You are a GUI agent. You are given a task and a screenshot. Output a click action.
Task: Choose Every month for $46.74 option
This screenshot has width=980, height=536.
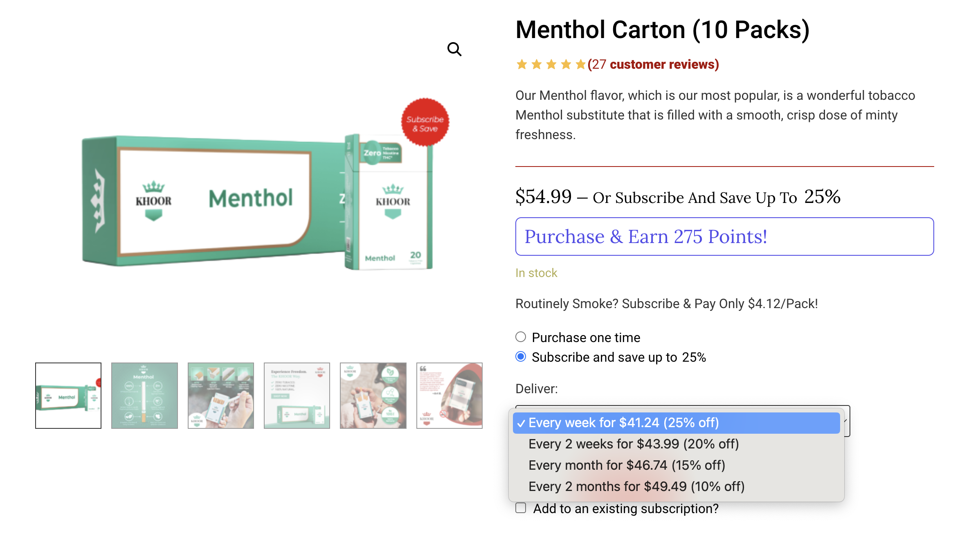677,465
